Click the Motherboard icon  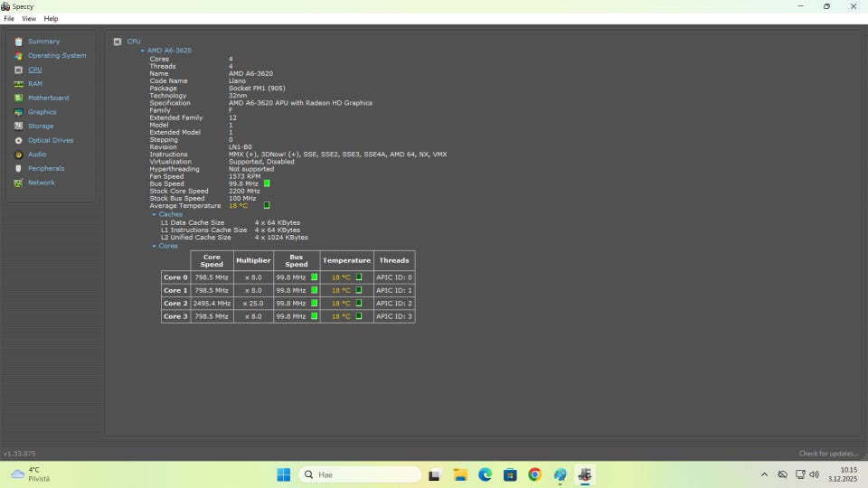coord(18,98)
